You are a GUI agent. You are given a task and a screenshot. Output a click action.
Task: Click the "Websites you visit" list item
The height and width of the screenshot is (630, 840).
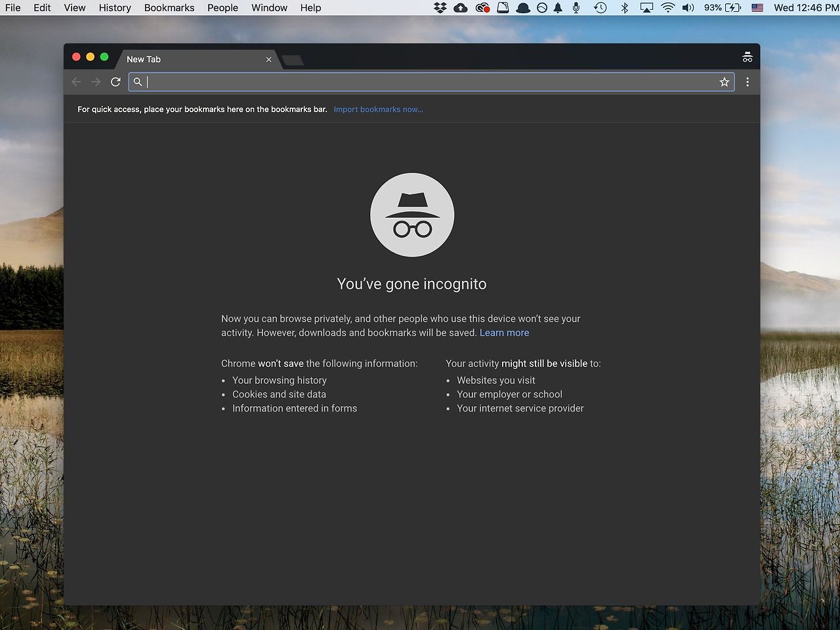coord(496,380)
